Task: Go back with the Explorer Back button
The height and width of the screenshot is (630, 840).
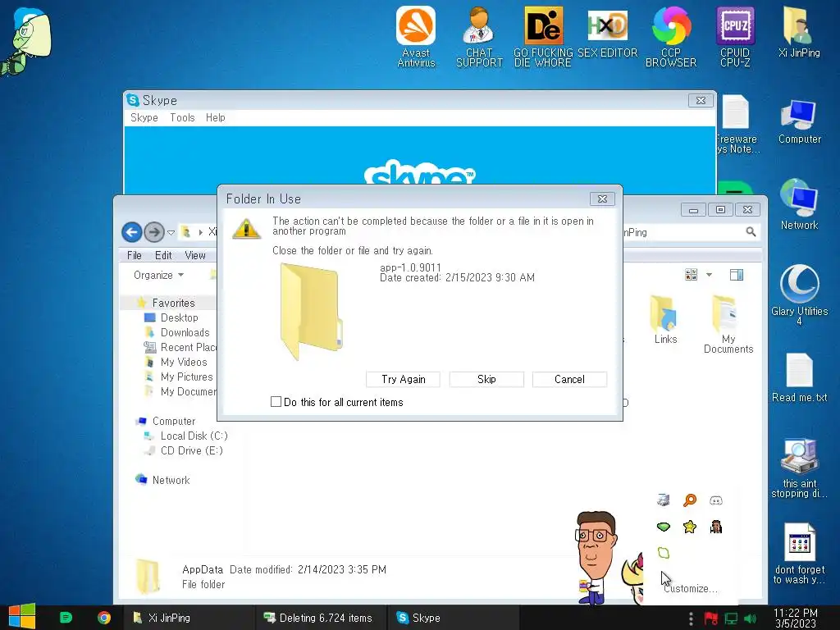Action: [132, 232]
